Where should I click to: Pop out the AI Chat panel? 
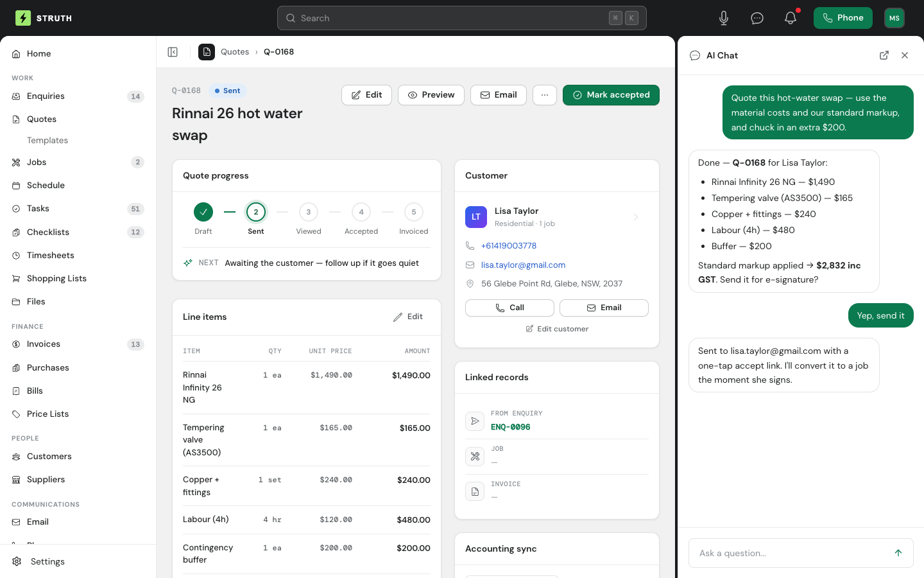click(884, 55)
